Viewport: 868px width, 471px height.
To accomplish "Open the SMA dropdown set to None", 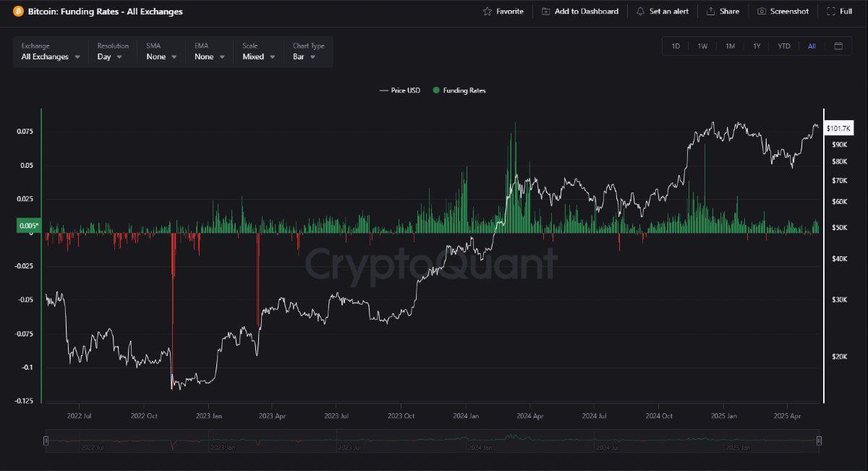I will click(161, 51).
